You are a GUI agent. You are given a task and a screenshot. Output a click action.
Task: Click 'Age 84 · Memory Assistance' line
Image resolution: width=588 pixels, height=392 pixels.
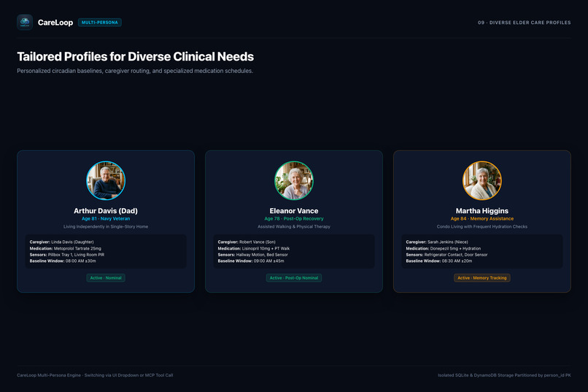coord(482,219)
